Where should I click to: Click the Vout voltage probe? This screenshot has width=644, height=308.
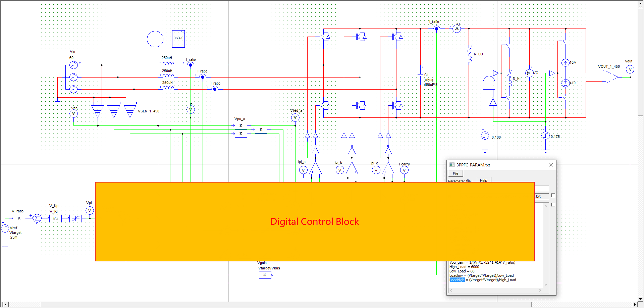pyautogui.click(x=630, y=69)
